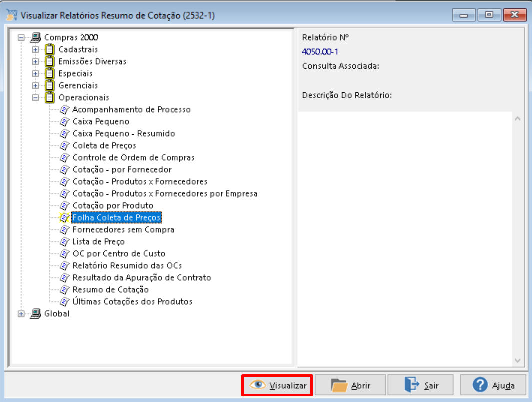Select Relatório Resumido das OCs report
Viewport: 532px width, 402px height.
(x=127, y=265)
